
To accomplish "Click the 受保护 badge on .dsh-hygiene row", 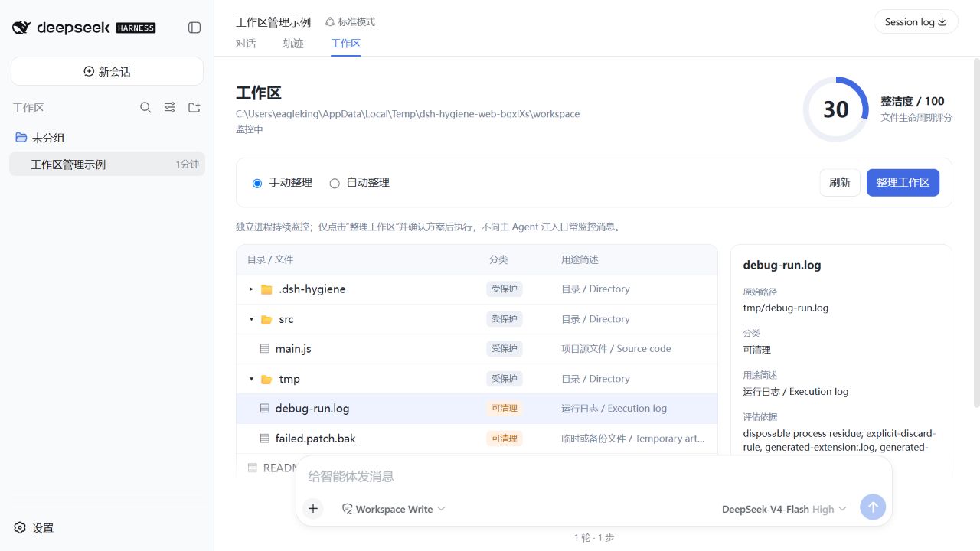I will coord(505,289).
